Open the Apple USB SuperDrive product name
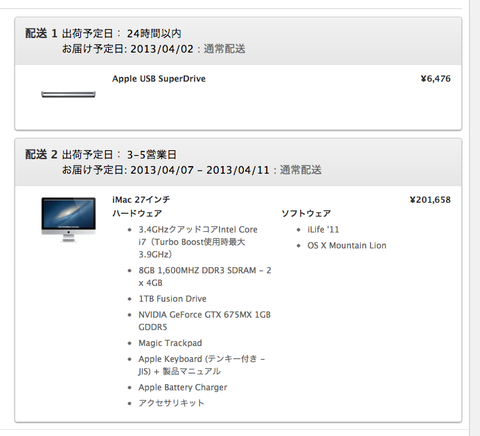The width and height of the screenshot is (480, 436). pyautogui.click(x=159, y=79)
